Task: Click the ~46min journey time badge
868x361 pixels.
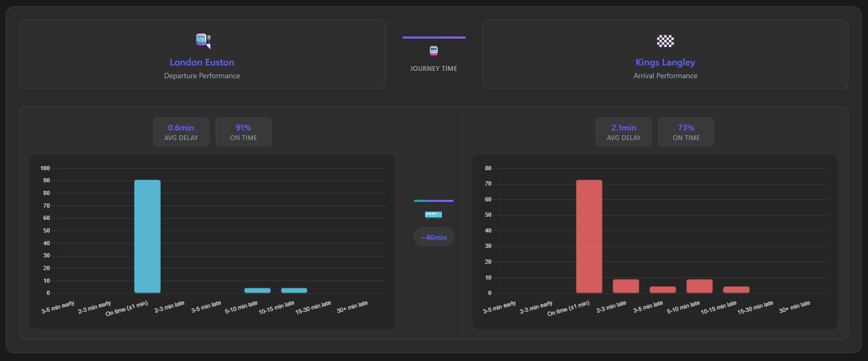Action: pos(433,237)
